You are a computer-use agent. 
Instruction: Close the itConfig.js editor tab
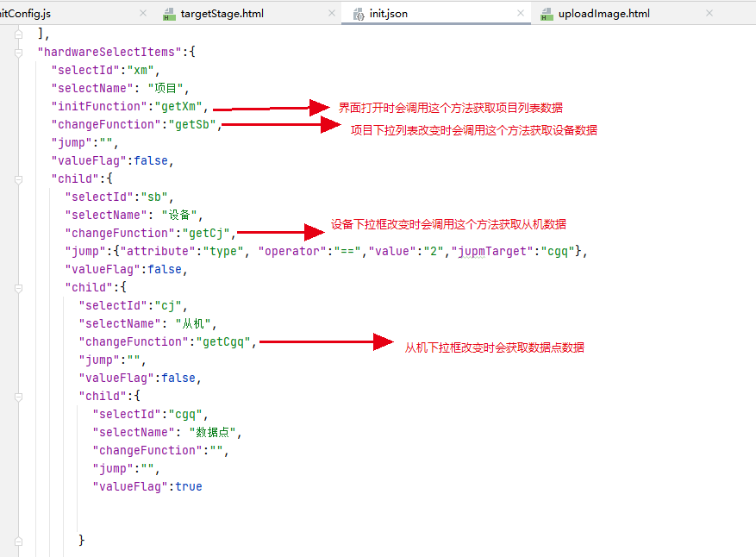point(143,14)
